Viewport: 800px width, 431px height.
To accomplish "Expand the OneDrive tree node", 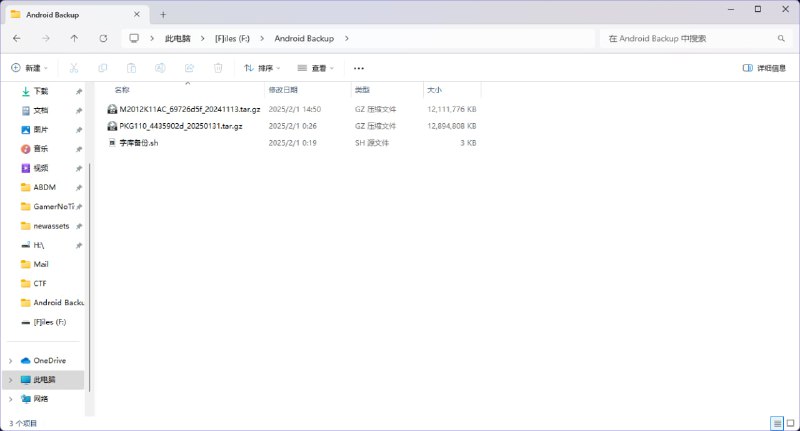I will [x=10, y=360].
